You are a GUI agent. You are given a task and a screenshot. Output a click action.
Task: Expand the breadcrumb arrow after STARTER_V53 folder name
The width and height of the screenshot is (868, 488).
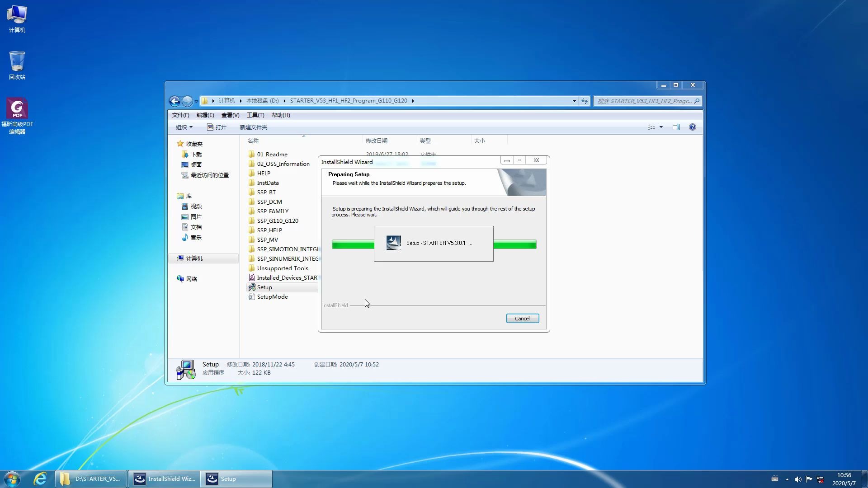[413, 101]
